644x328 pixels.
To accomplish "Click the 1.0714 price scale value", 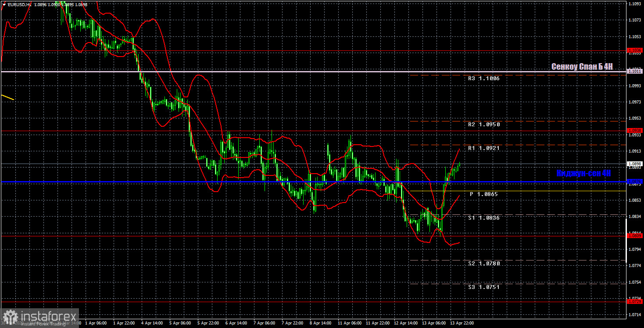I will (x=635, y=315).
